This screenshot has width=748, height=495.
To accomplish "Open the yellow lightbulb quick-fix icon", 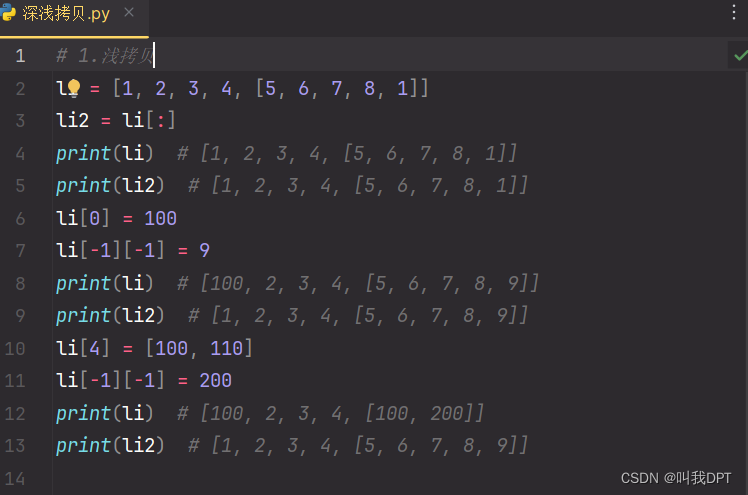I will pos(73,88).
